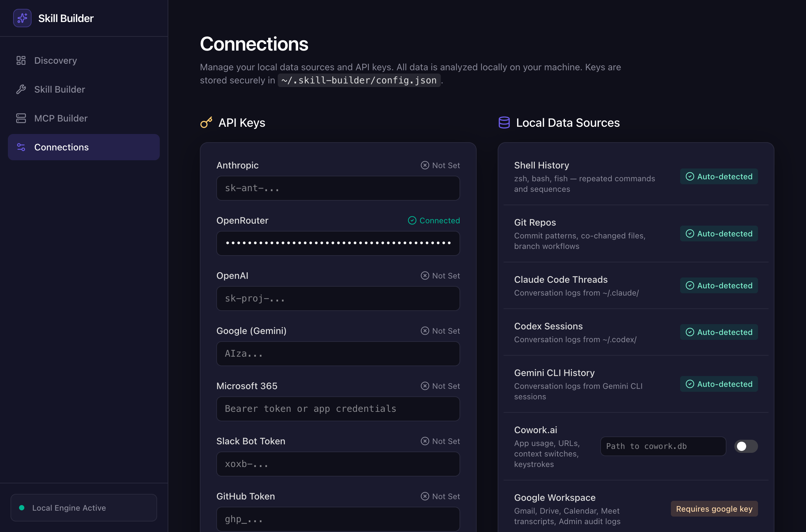Click the Slack Bot Token input

[338, 464]
